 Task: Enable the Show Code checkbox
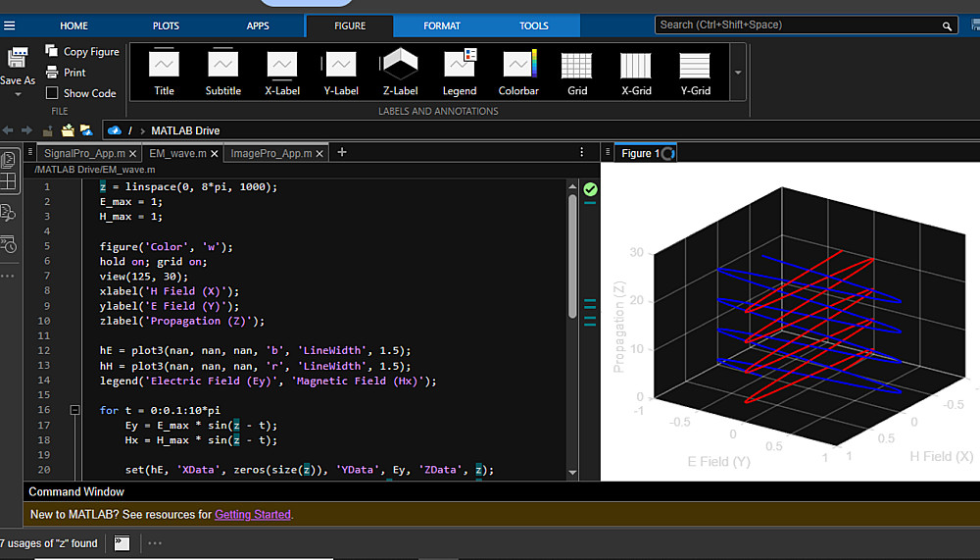point(52,93)
